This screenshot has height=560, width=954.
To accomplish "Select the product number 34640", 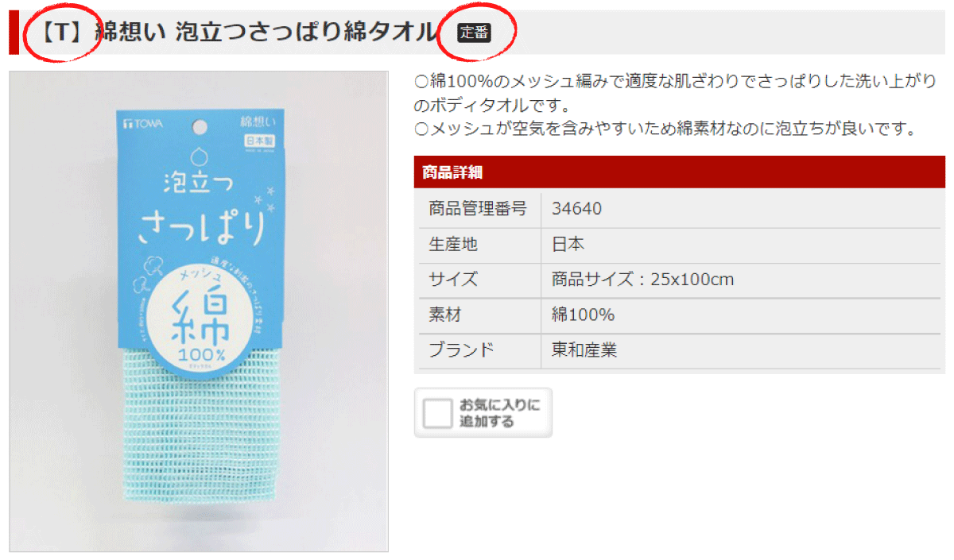I will pyautogui.click(x=576, y=209).
